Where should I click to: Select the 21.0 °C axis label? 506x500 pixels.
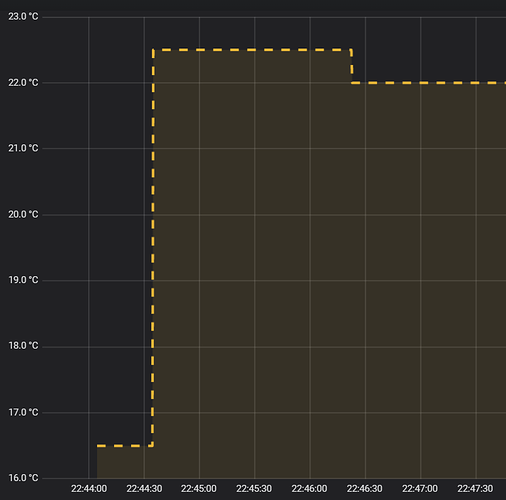click(x=23, y=148)
